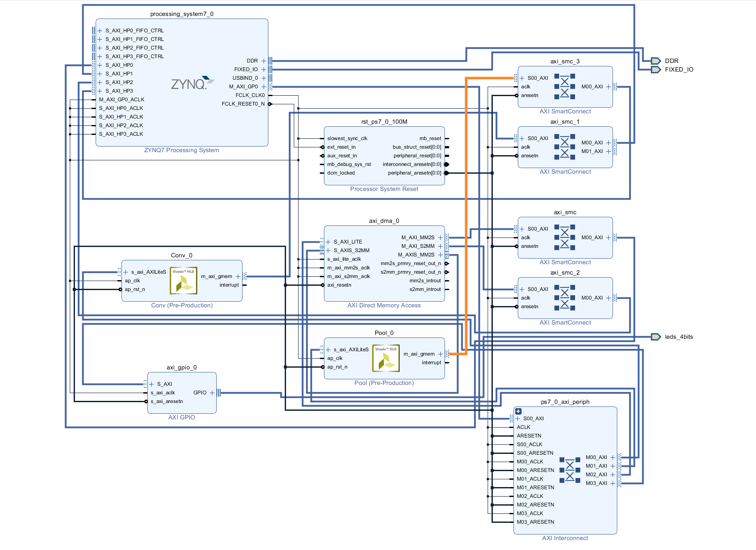756x550 pixels.
Task: Expand the ps7_0_axi_periph block hierarchy
Action: (x=518, y=411)
